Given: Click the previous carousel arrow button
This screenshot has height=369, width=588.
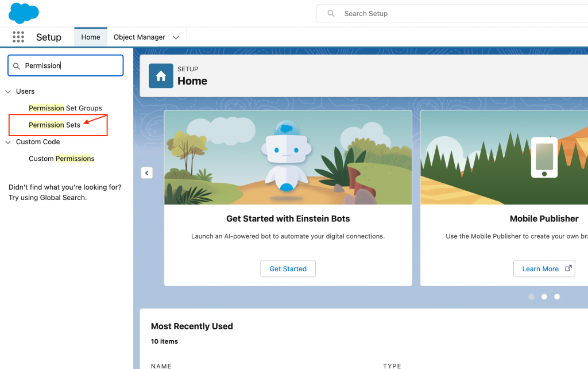Looking at the screenshot, I should [146, 173].
